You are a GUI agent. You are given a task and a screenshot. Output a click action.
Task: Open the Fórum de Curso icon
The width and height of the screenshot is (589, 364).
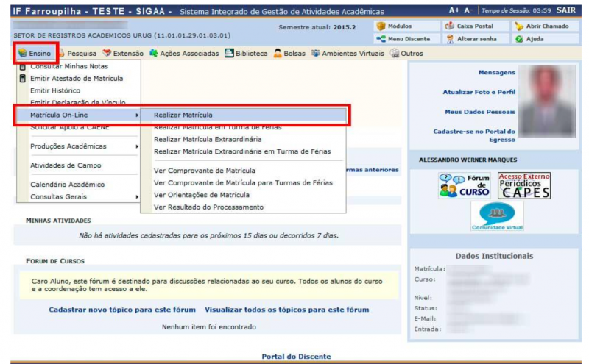[464, 185]
